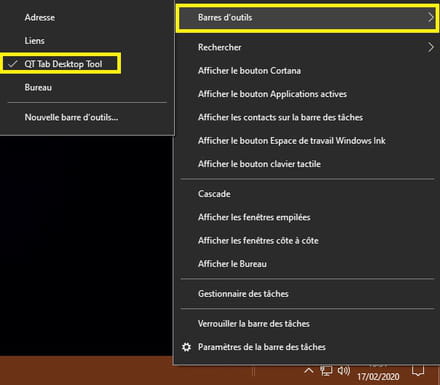Toggle Afficher le bouton Espace de travail Windows Ink
The height and width of the screenshot is (385, 440).
(307, 141)
